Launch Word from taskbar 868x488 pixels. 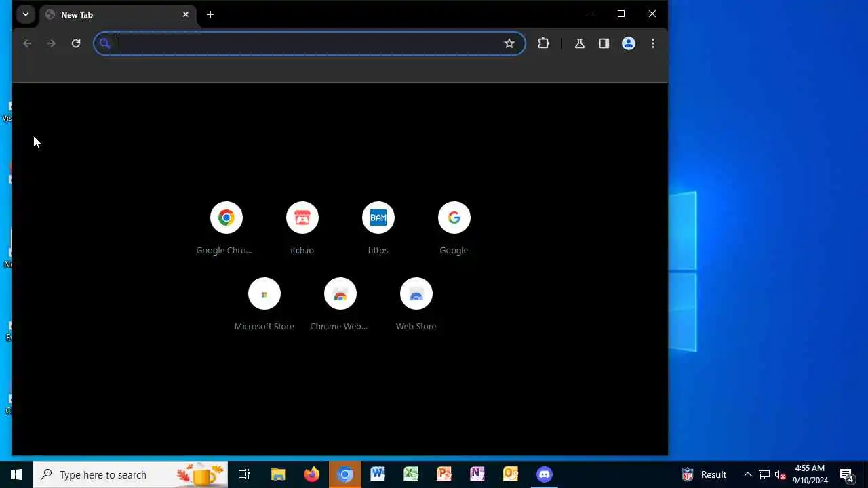pyautogui.click(x=378, y=474)
